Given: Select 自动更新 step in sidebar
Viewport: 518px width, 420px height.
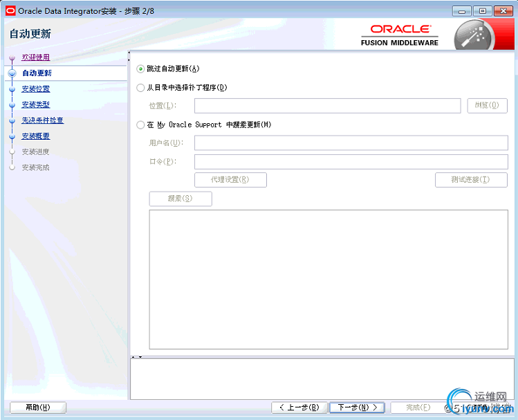Looking at the screenshot, I should 37,73.
